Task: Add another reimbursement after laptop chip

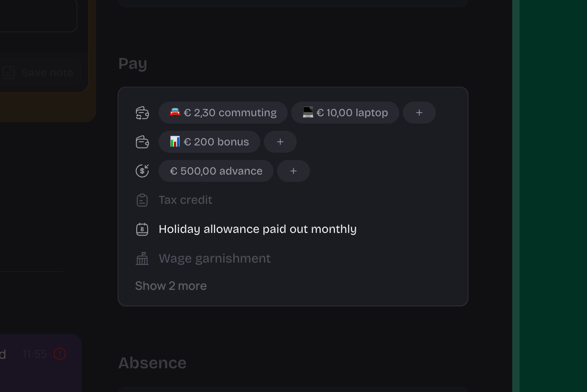Action: (x=419, y=113)
